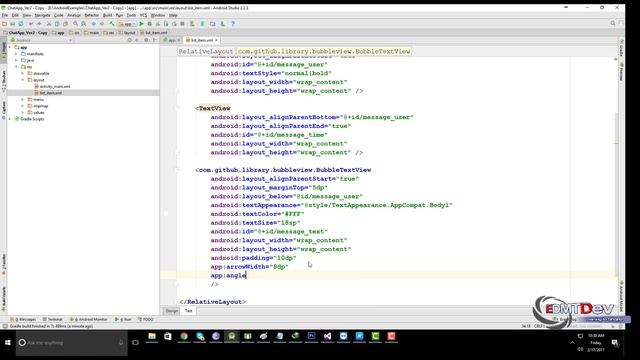Screen dimensions: 640x360
Task: Click the layout navigation breadcrumb
Action: (127, 32)
